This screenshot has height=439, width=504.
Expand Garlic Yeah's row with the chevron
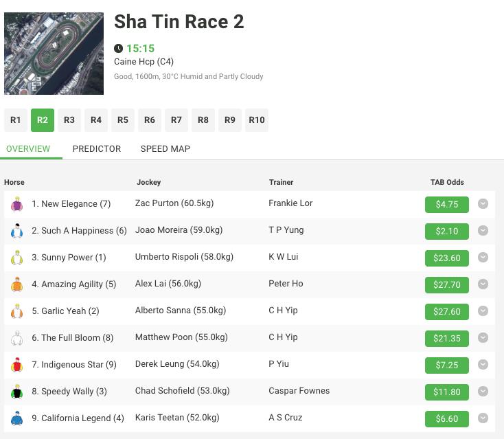[x=483, y=311]
